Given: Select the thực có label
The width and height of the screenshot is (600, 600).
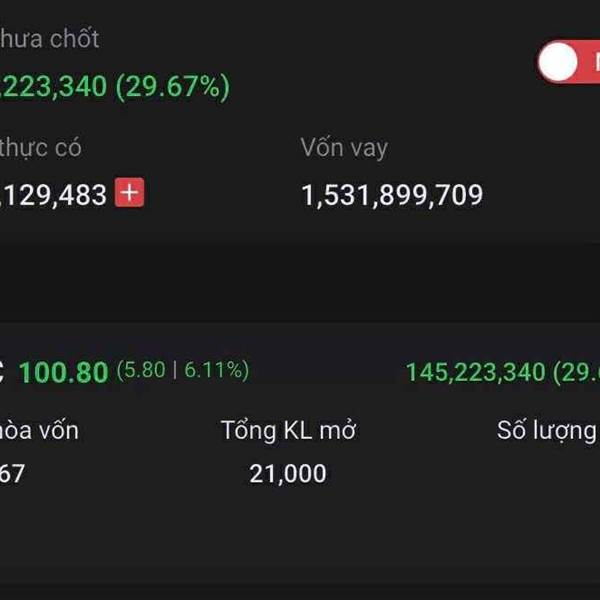Looking at the screenshot, I should (40, 148).
